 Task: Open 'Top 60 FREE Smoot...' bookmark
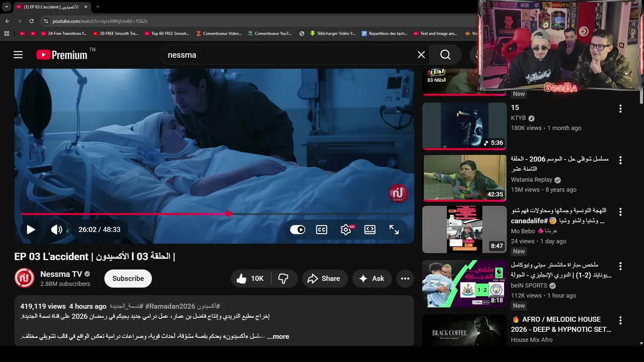[167, 34]
